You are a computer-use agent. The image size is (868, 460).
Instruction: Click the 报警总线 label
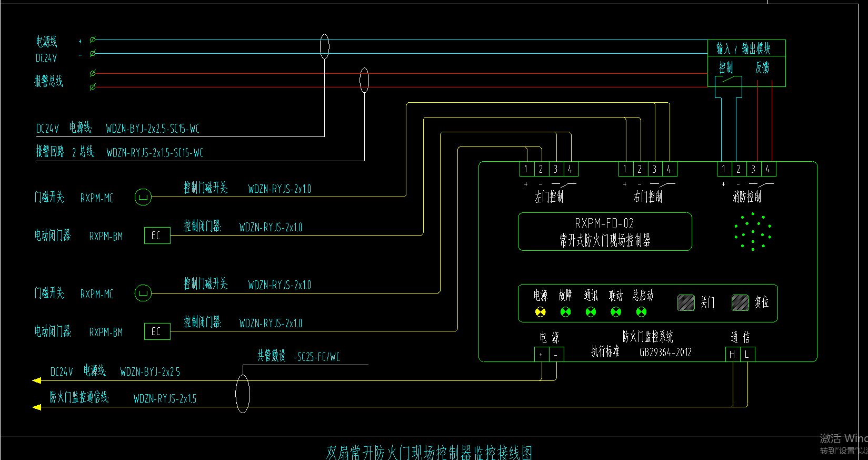click(x=49, y=81)
